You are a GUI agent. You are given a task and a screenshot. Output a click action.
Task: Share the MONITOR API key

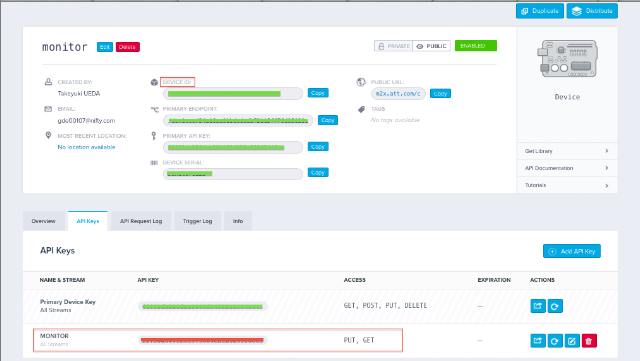click(538, 341)
